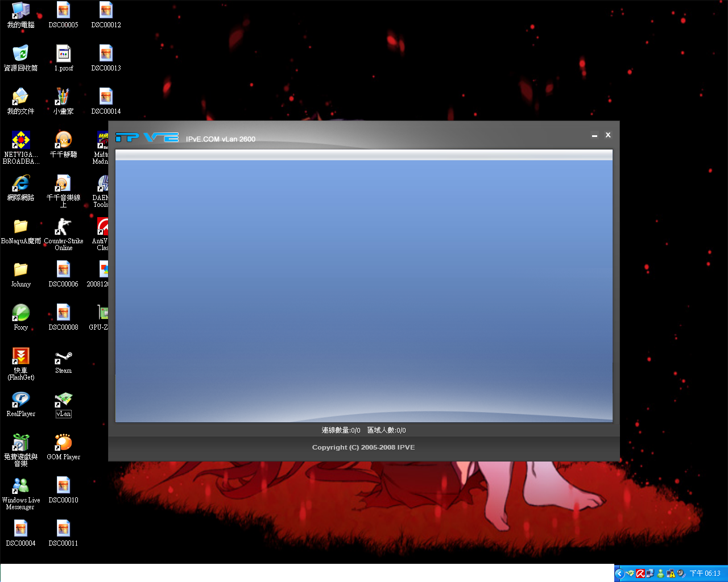Image resolution: width=728 pixels, height=582 pixels.
Task: Select the RealPlayer shortcut
Action: pos(20,404)
